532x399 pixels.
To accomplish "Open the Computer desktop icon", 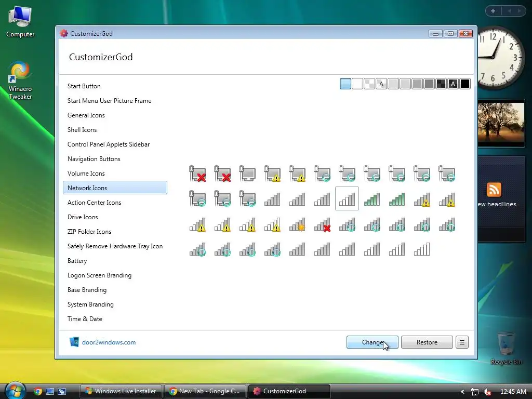I will pos(20,22).
